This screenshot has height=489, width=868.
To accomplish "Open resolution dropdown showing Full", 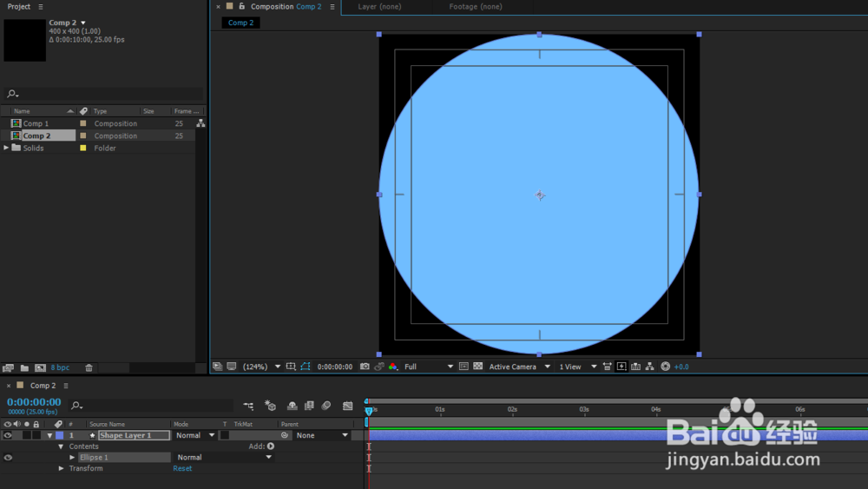I will (x=429, y=367).
